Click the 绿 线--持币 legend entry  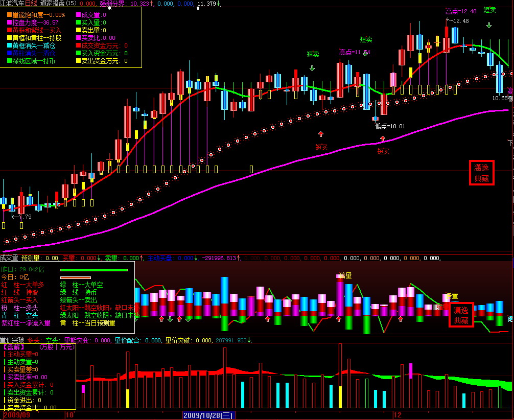(x=79, y=292)
